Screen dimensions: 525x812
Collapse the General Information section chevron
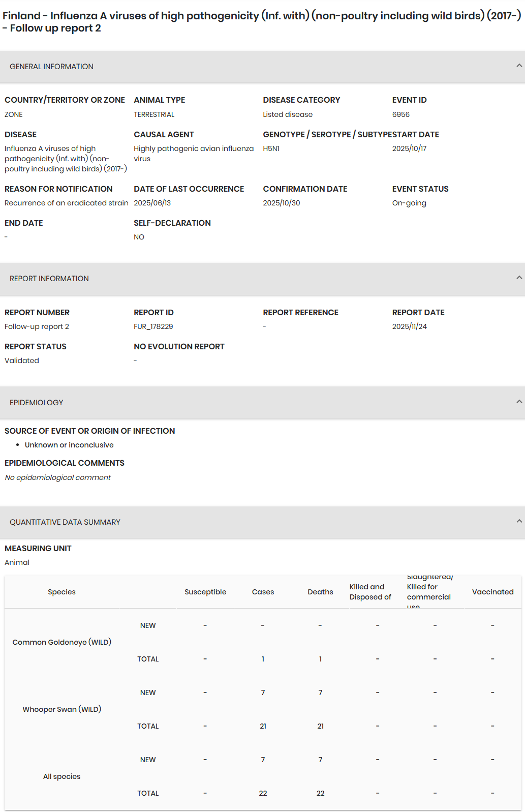point(519,66)
